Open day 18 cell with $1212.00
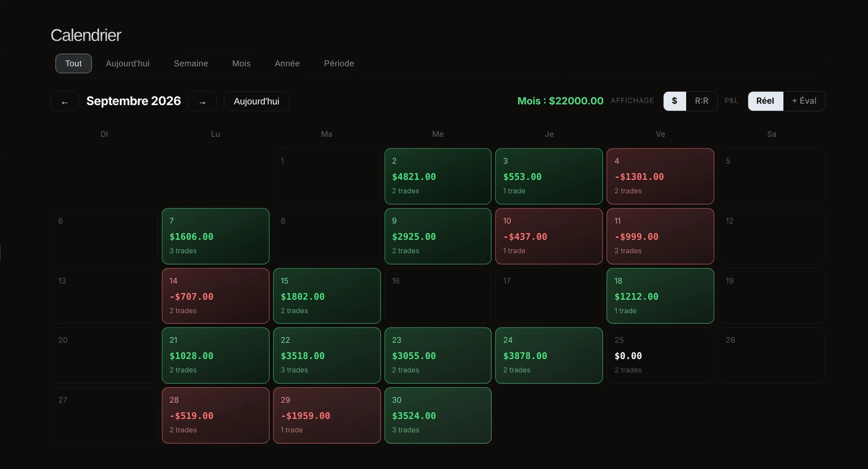Screen dimensions: 868x469 coord(660,296)
